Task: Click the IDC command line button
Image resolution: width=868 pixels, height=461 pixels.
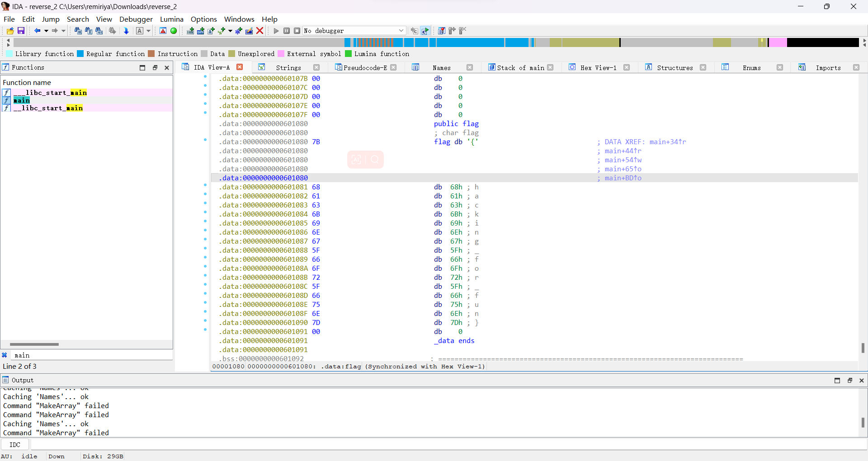Action: pos(15,445)
